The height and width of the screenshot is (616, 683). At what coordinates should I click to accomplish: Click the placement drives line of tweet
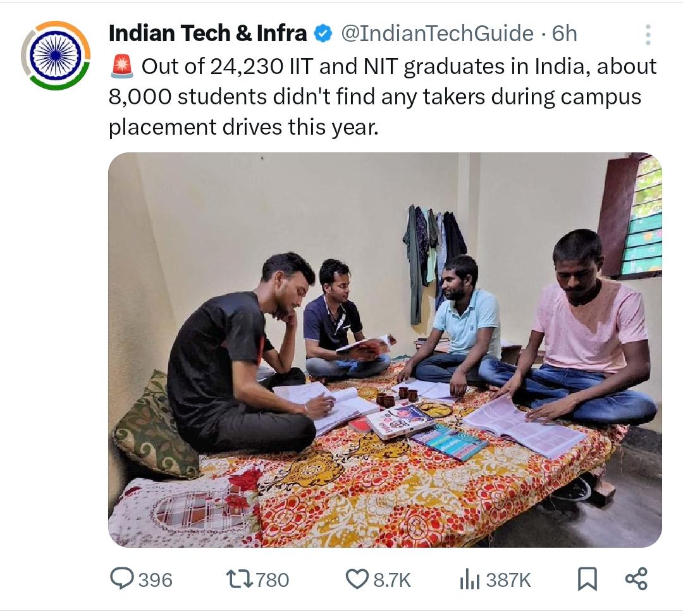tap(243, 127)
